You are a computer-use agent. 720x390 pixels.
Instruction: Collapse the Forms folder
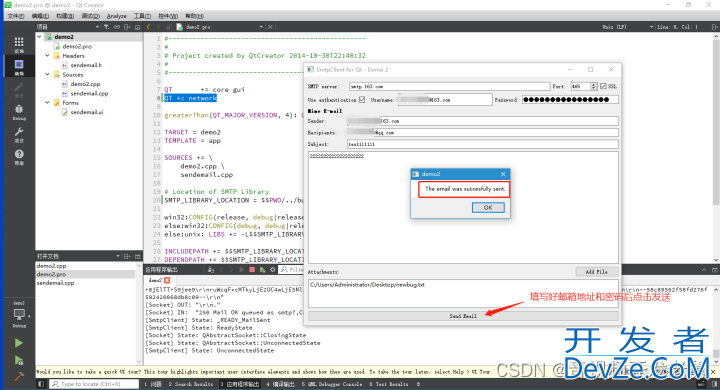coord(47,103)
